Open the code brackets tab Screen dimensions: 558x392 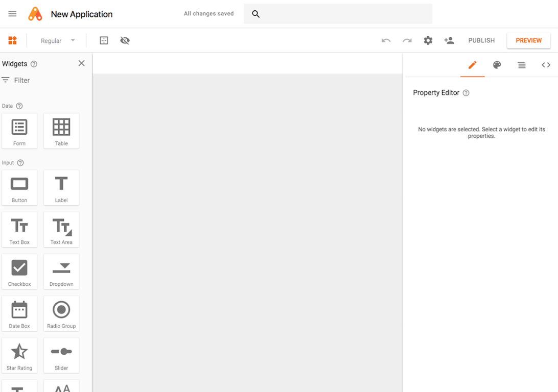click(546, 65)
